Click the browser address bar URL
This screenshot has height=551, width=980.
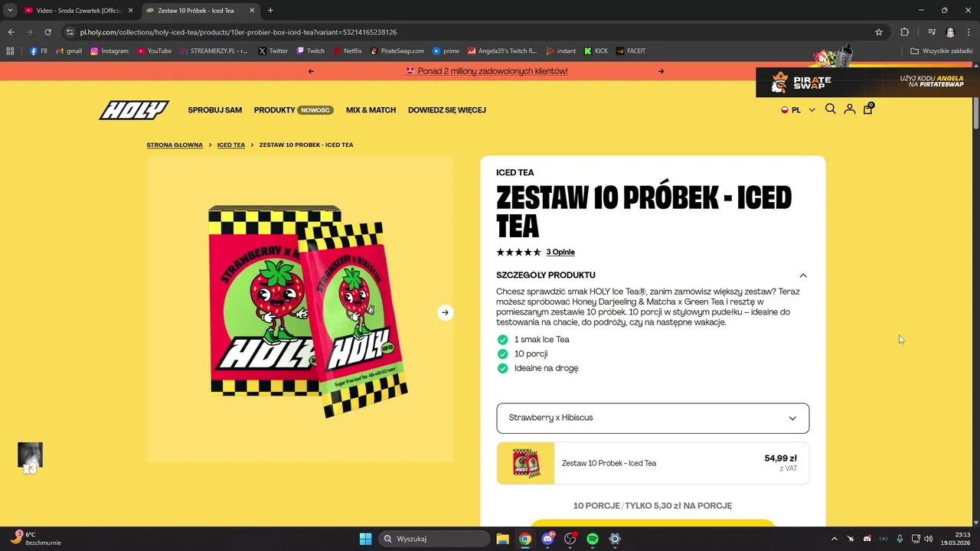pyautogui.click(x=238, y=32)
